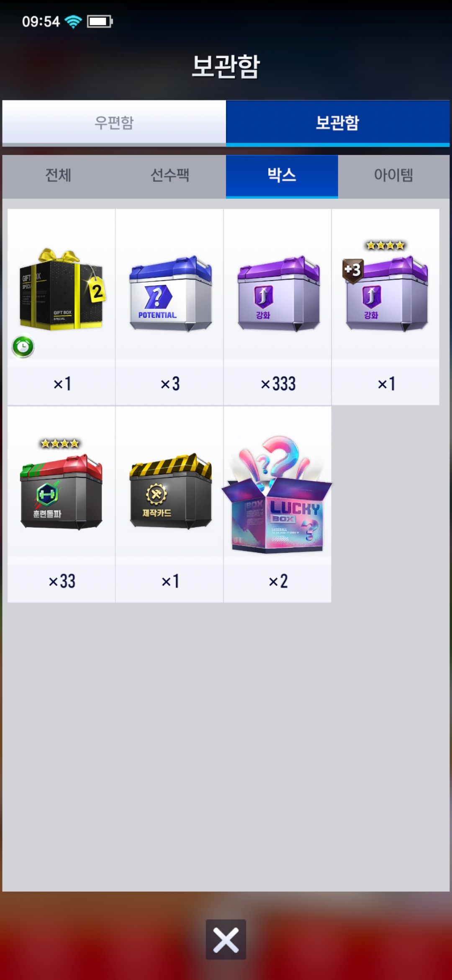This screenshot has width=452, height=980.
Task: Open the four-star 훈련돌파 box
Action: [x=62, y=485]
